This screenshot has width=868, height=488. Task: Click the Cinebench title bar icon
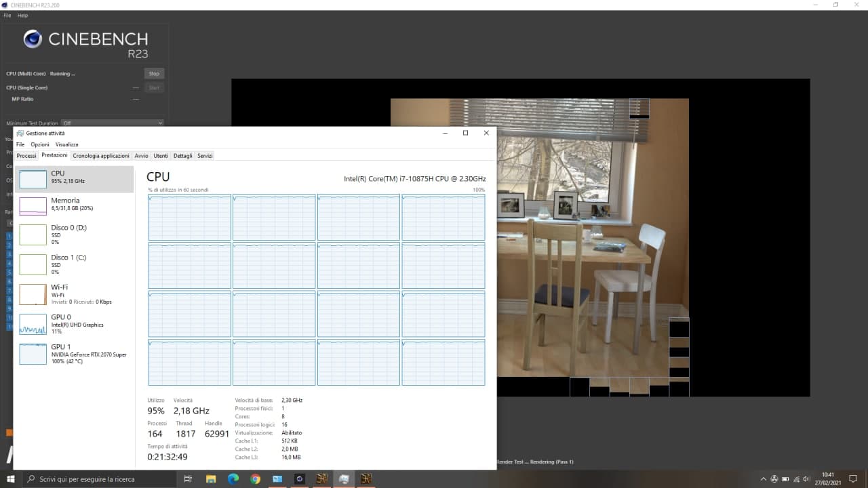pyautogui.click(x=5, y=5)
